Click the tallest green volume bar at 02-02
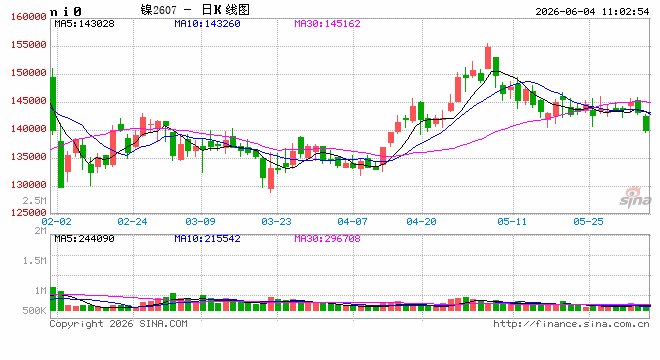 coord(53,299)
